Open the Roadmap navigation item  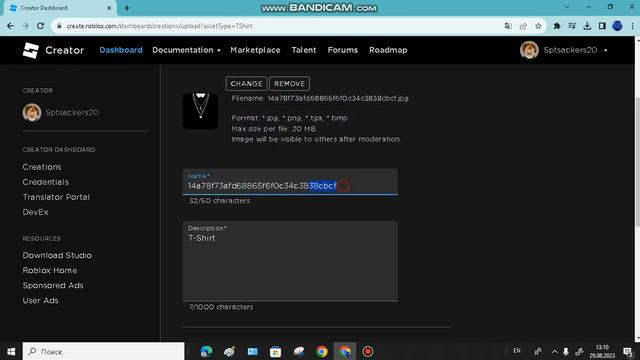click(x=388, y=50)
